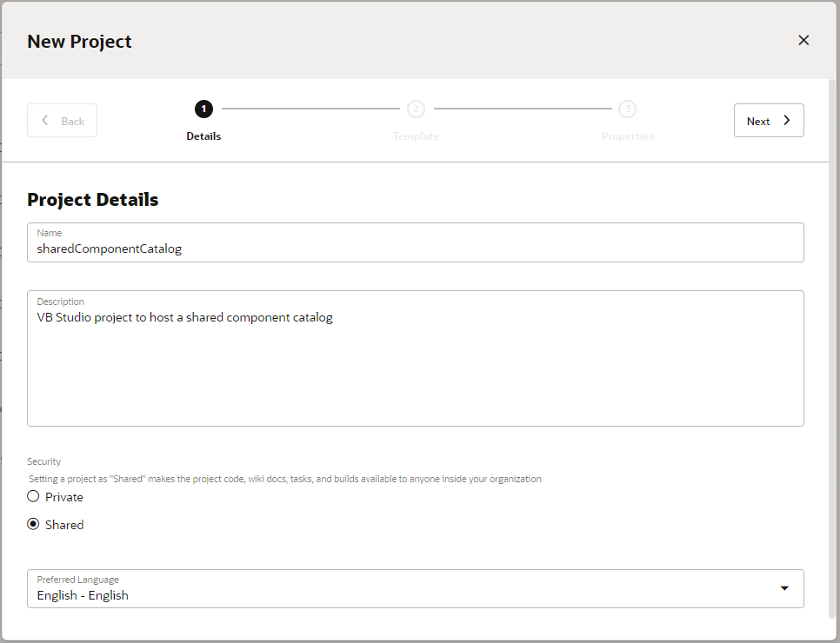840x643 pixels.
Task: Click the chevron icon inside the Next button
Action: tap(785, 120)
